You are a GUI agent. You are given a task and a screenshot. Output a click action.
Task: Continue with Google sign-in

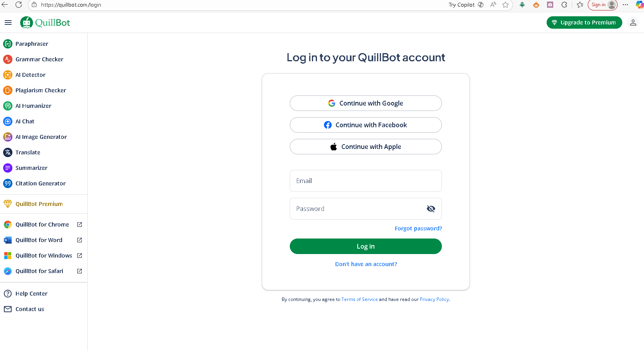365,103
